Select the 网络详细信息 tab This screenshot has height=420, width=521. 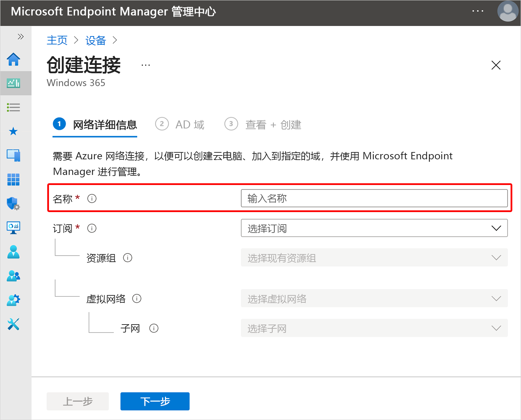(95, 125)
